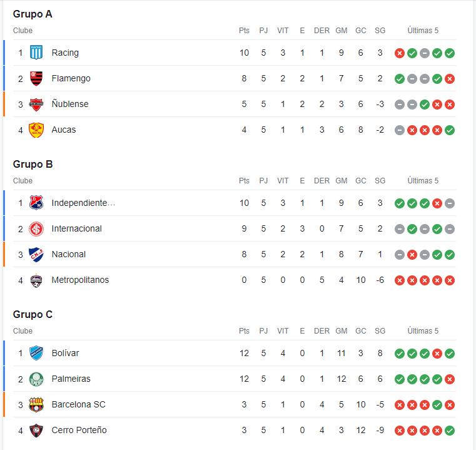Click the Racing club crest
This screenshot has width=476, height=450.
(36, 53)
